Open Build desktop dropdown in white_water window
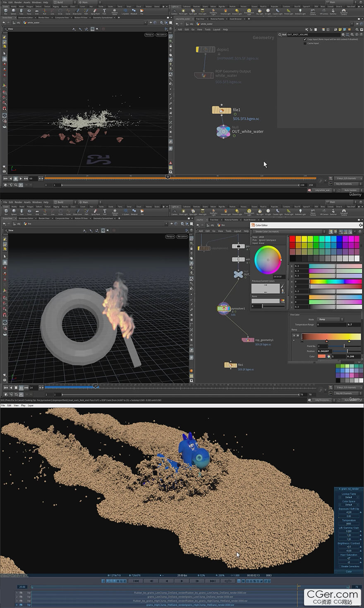Viewport: 364px width, 608px height. pyautogui.click(x=65, y=2)
